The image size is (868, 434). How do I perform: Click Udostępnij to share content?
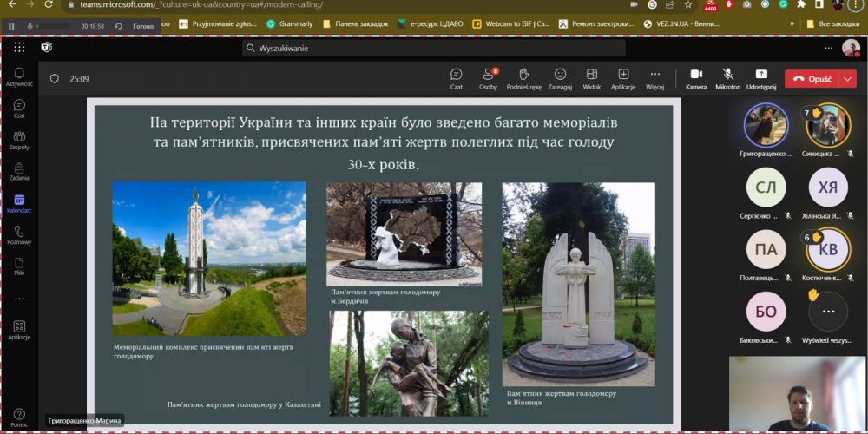(761, 78)
